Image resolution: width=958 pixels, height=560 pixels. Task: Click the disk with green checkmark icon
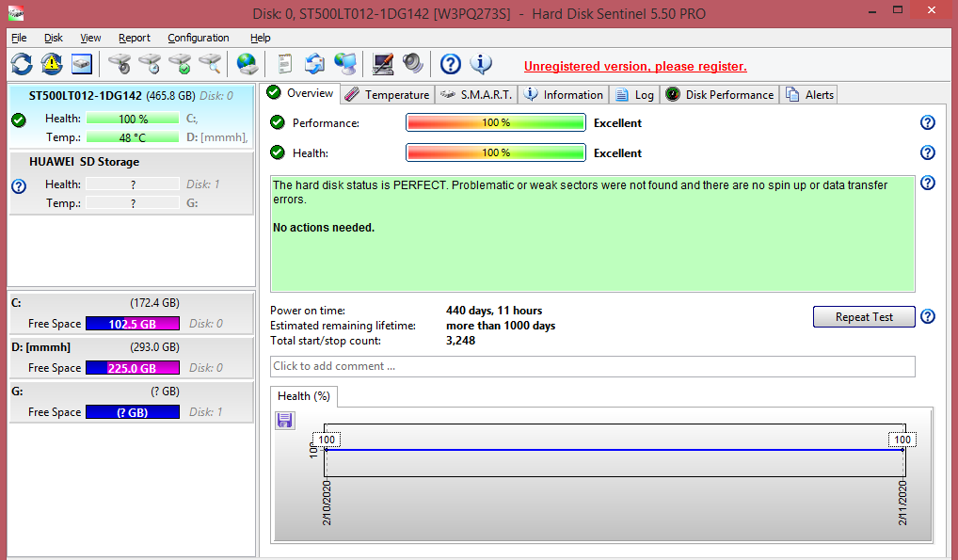(181, 64)
